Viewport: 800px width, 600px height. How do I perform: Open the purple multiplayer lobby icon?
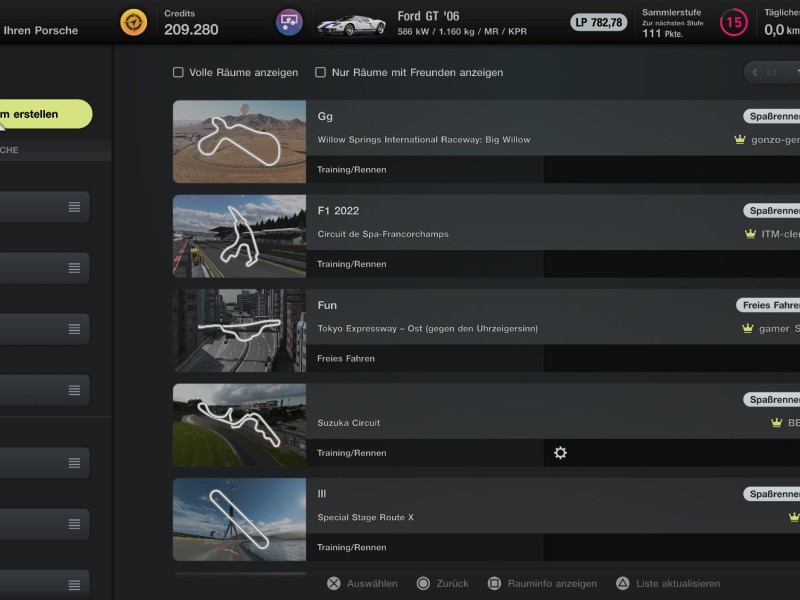(289, 22)
